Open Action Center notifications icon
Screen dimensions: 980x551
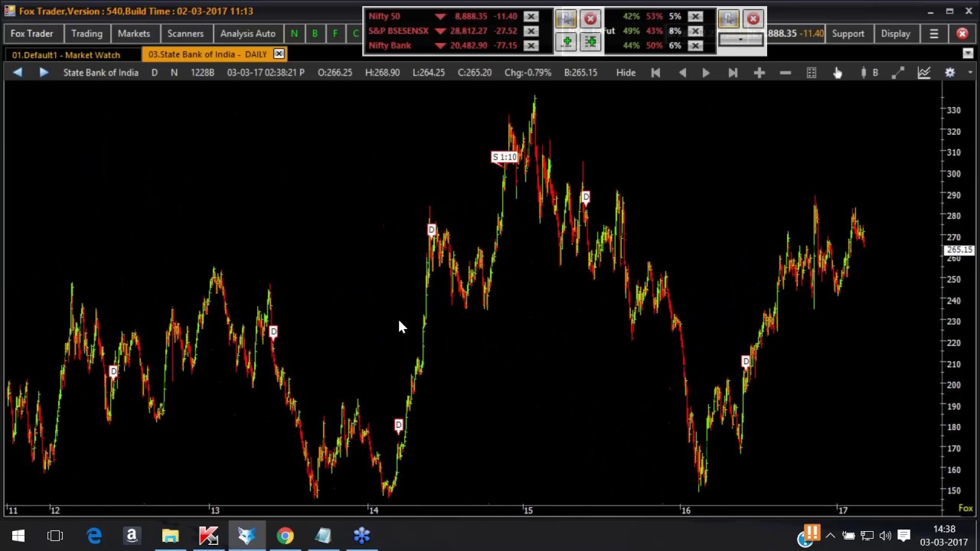[904, 536]
